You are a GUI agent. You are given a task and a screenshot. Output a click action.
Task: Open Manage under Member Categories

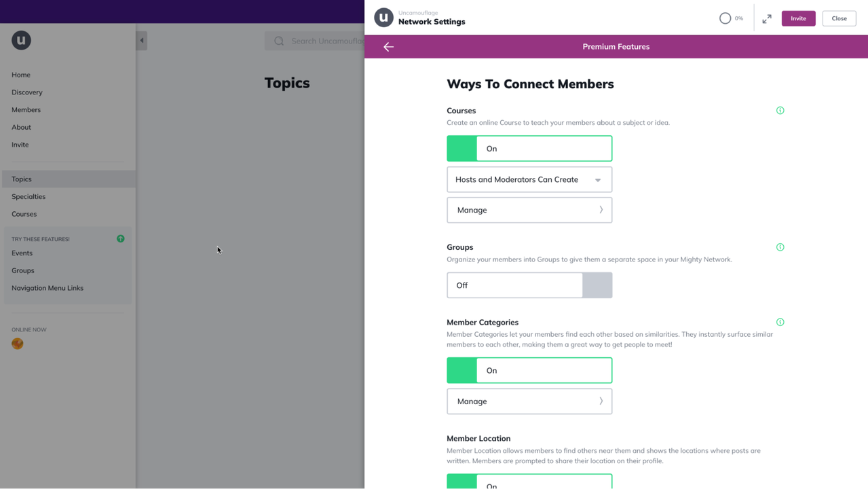point(529,401)
